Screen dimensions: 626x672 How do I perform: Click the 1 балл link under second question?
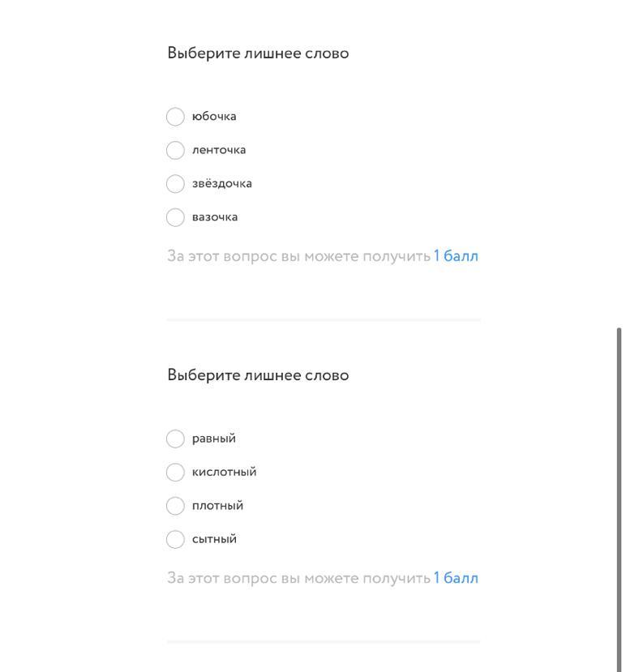point(456,578)
